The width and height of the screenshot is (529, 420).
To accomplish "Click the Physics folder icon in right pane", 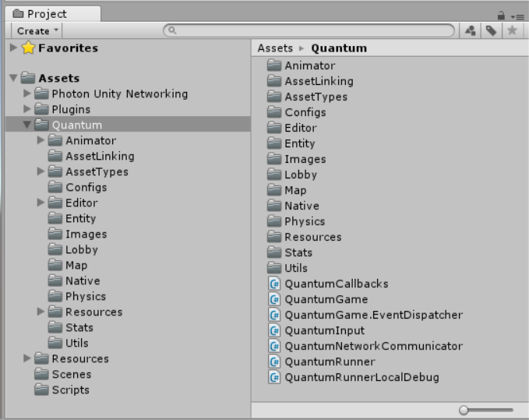I will [274, 221].
